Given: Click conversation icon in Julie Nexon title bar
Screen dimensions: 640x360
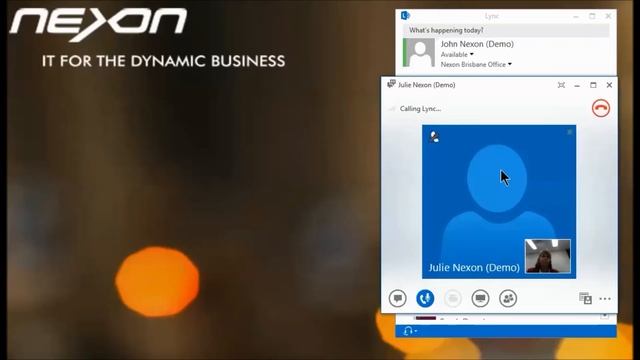Looking at the screenshot, I should pos(391,84).
